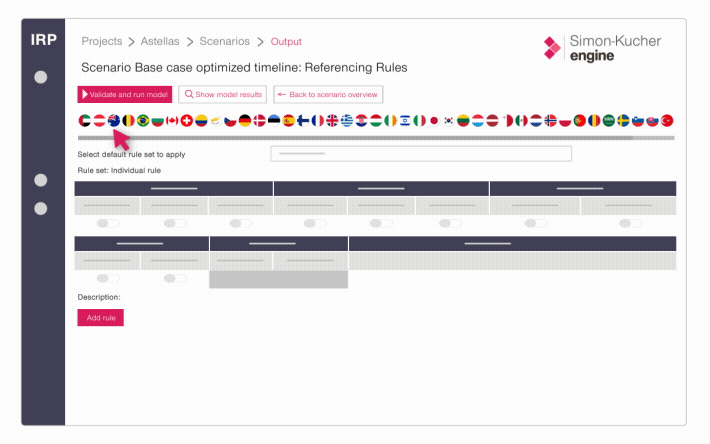Toggle the leftmost switch in second rule row
This screenshot has width=710, height=444.
(107, 278)
